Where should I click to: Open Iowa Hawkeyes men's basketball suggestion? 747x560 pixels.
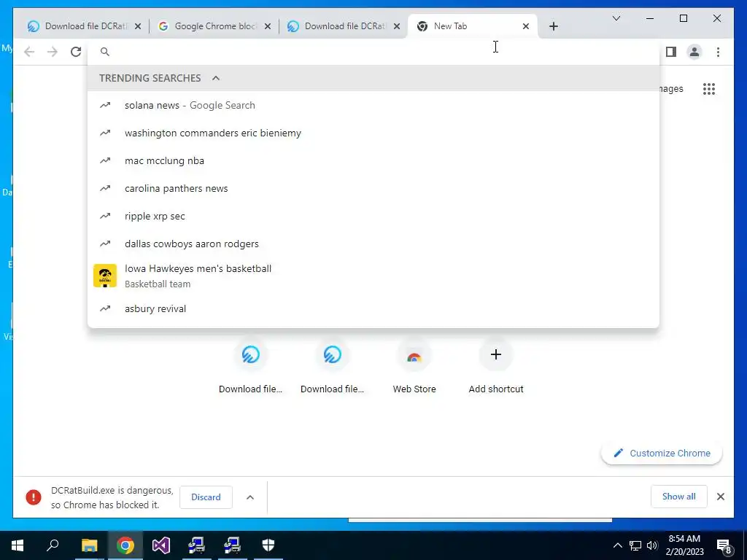point(373,276)
